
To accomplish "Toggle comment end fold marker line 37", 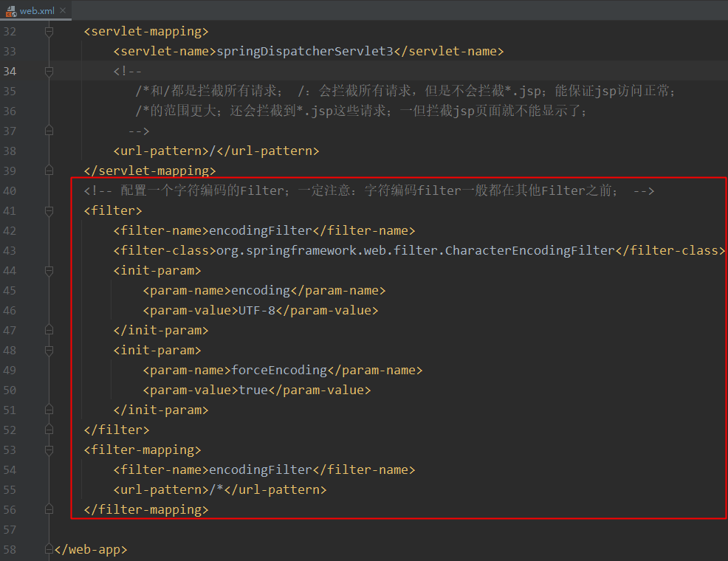I will click(49, 131).
